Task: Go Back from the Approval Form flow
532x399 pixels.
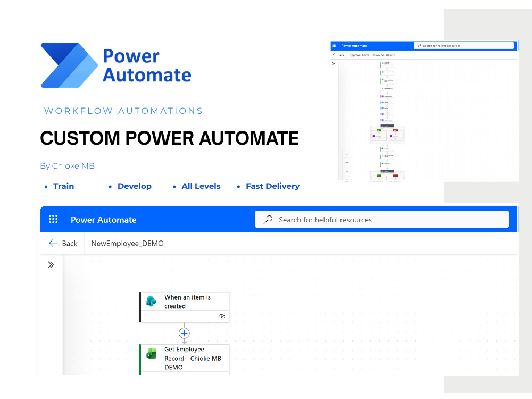Action: pos(338,55)
